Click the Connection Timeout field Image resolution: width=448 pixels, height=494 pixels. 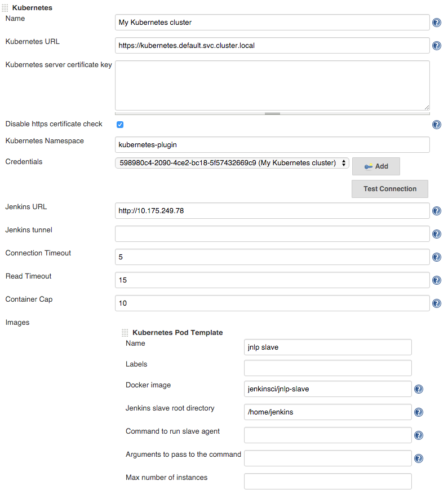[x=272, y=257]
